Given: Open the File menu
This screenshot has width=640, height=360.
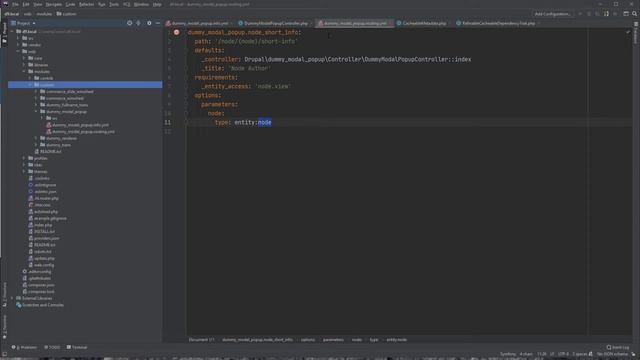Looking at the screenshot, I should coord(15,4).
